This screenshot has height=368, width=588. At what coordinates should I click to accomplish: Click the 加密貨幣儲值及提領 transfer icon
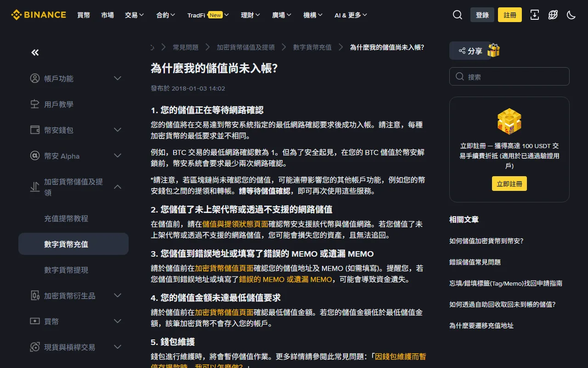click(x=35, y=187)
